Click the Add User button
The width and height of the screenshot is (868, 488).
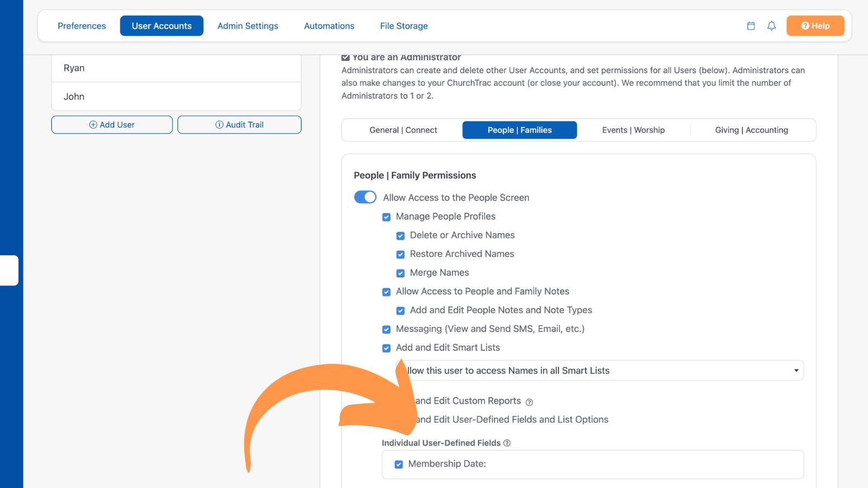click(112, 125)
